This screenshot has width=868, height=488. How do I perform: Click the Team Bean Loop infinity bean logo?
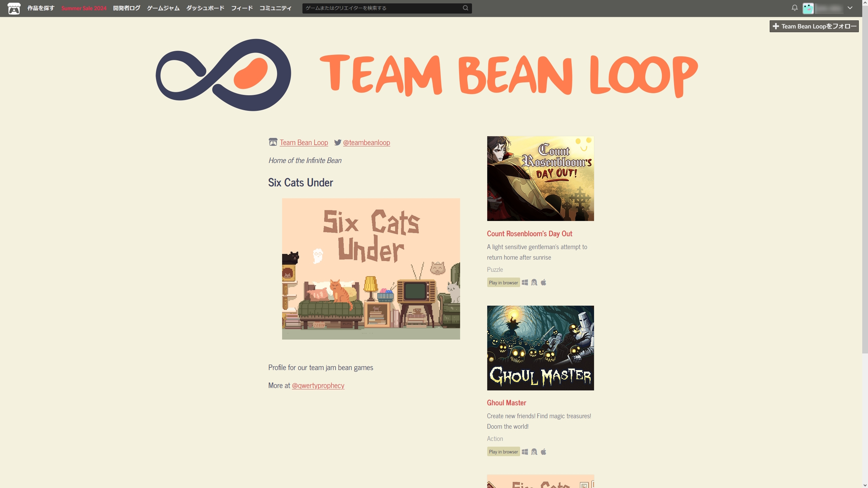point(223,75)
